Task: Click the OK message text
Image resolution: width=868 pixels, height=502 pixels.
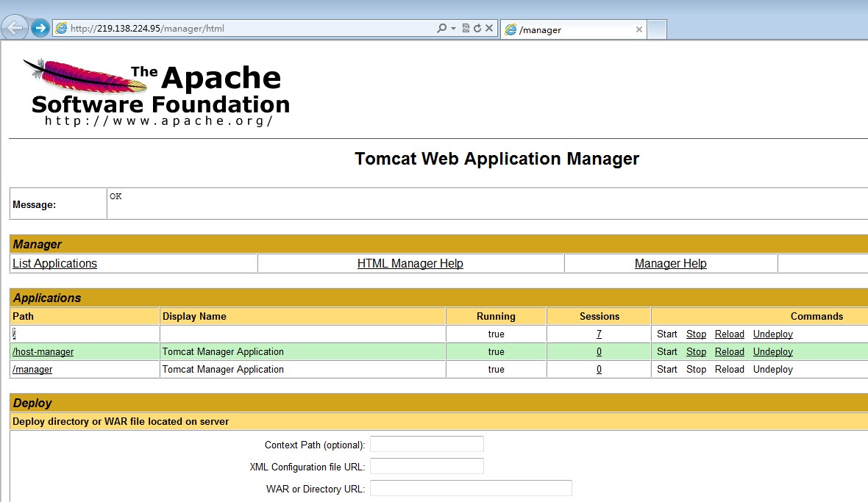Action: click(x=115, y=196)
